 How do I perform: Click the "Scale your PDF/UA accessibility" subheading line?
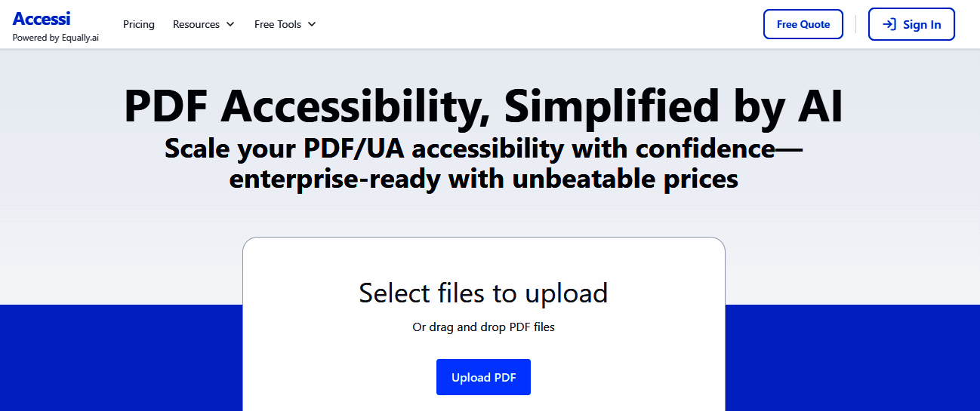click(483, 149)
